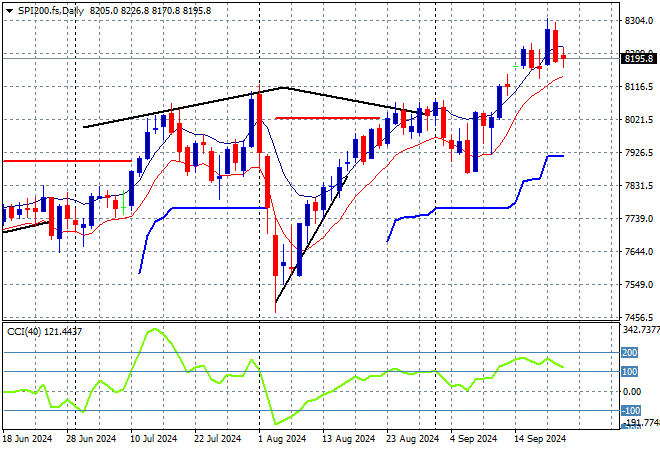Click the 7926.5 price axis label

[x=639, y=153]
